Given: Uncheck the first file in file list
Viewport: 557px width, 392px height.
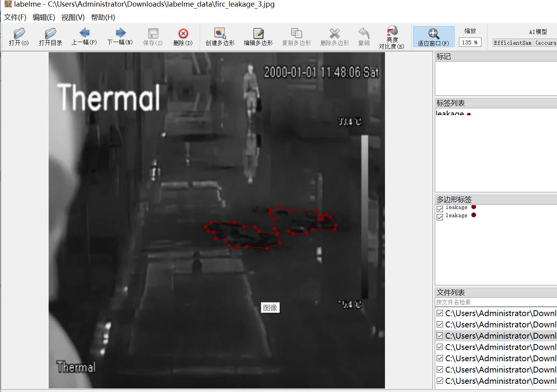Looking at the screenshot, I should pyautogui.click(x=440, y=313).
